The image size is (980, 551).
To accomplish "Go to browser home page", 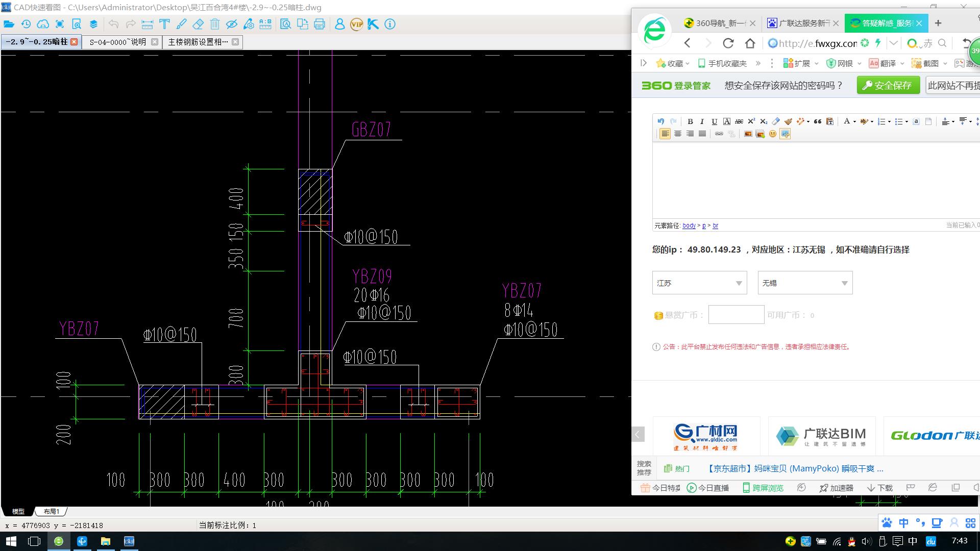I will point(750,43).
